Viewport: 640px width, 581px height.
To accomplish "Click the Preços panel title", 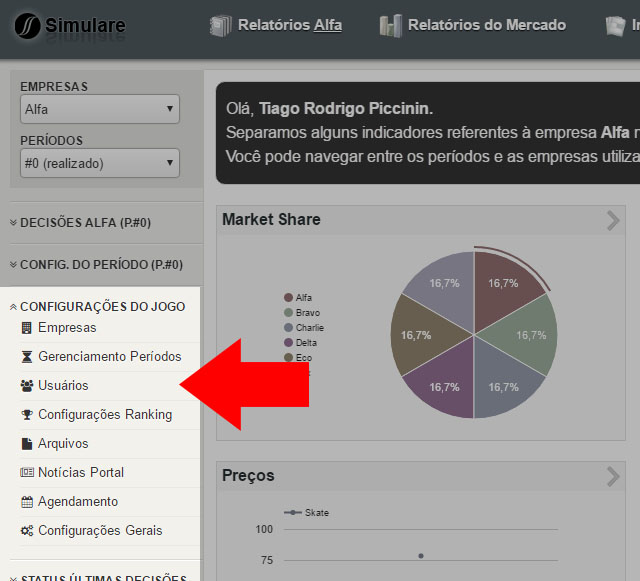I will point(248,476).
